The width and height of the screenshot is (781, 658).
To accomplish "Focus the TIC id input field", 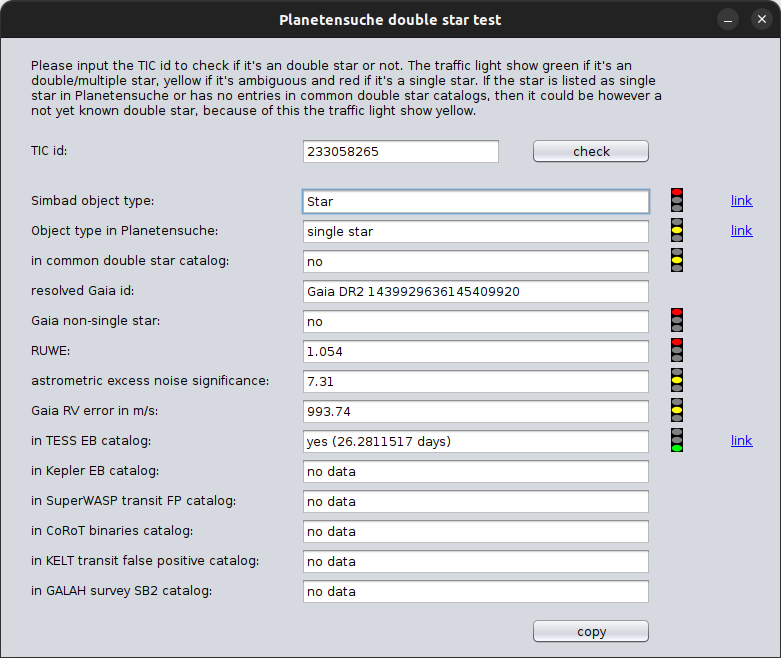I will pyautogui.click(x=400, y=151).
